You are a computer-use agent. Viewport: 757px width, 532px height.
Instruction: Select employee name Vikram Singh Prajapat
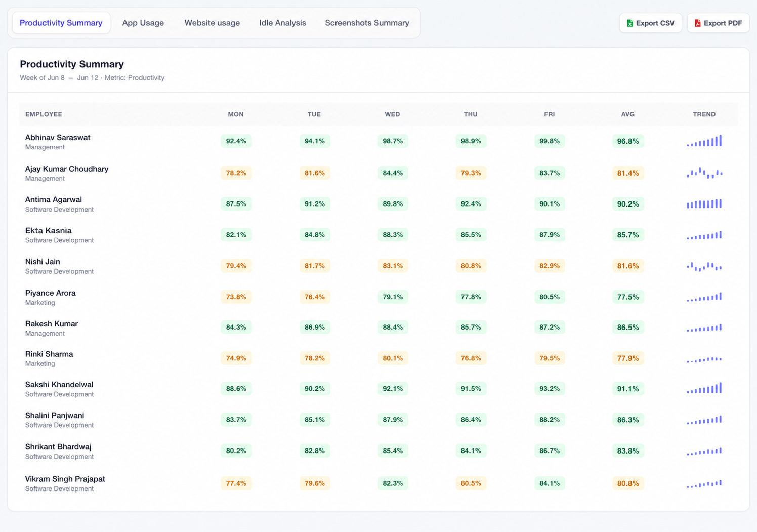[x=65, y=479]
